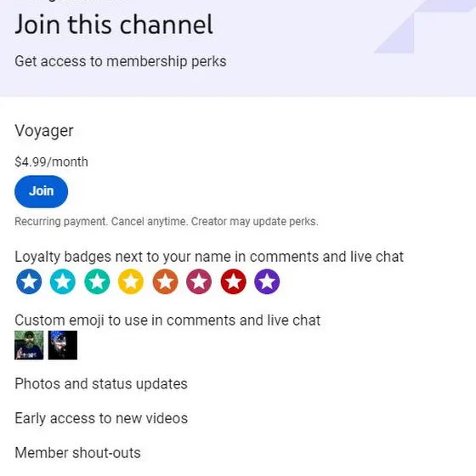Open the green-background custom emoji thumbnail

(29, 345)
